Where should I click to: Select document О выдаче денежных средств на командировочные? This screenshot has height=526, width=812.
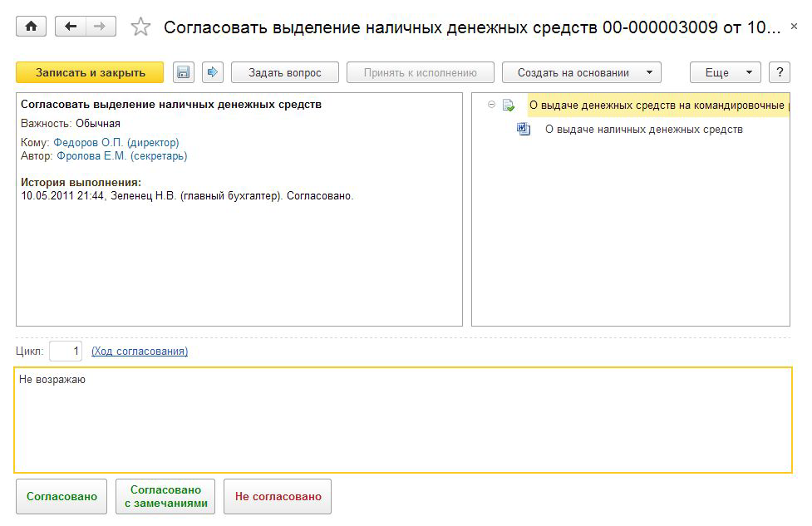659,105
